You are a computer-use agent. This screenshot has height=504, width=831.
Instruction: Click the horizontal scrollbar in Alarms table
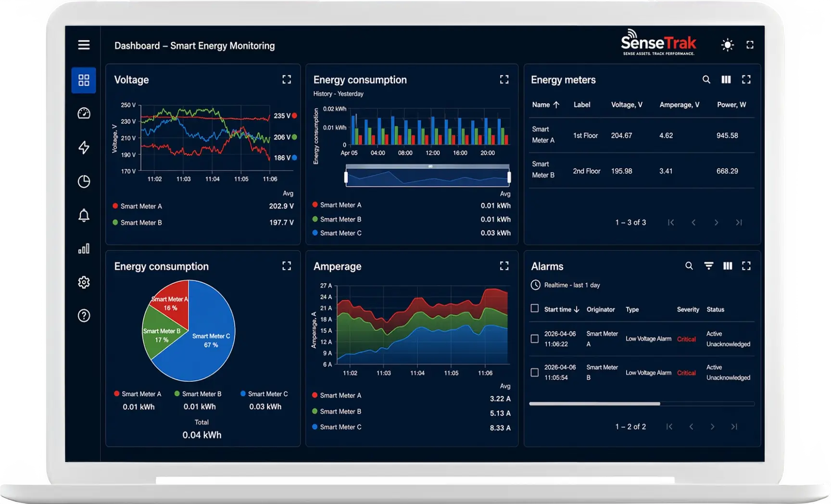594,403
